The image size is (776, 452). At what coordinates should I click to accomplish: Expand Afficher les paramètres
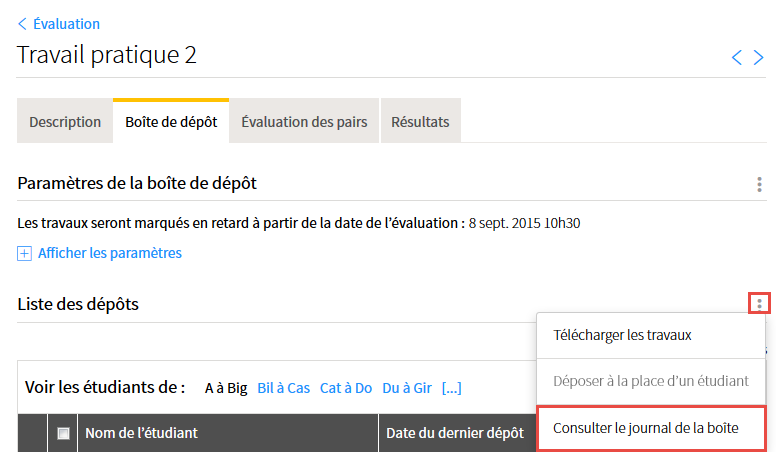pyautogui.click(x=110, y=253)
